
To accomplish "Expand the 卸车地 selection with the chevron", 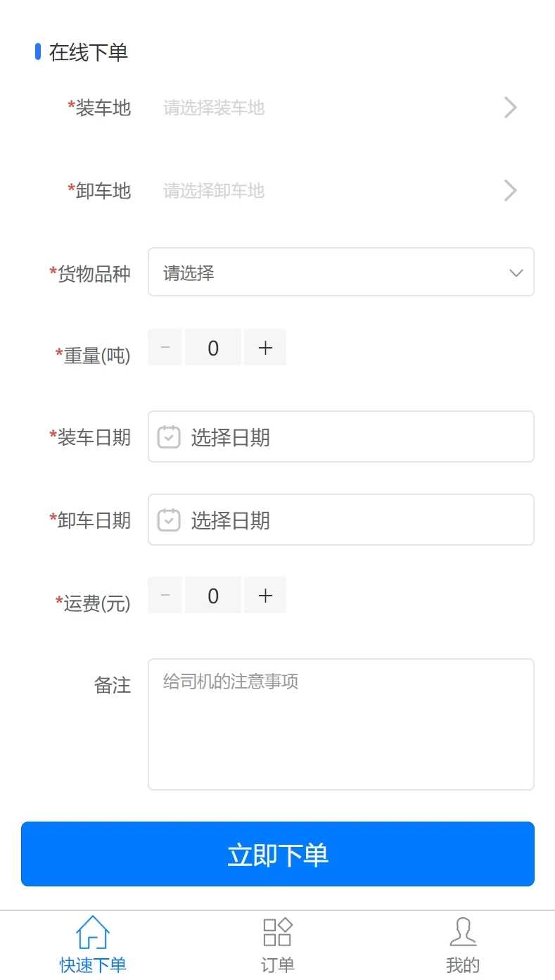I will tap(510, 190).
